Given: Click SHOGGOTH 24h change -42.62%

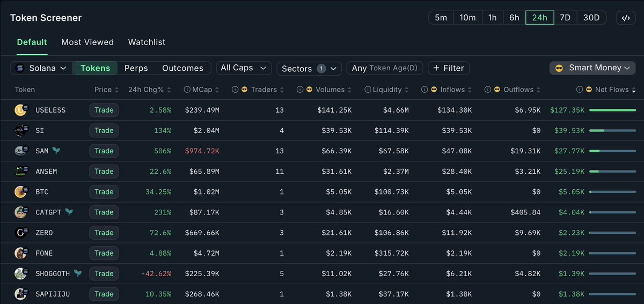Looking at the screenshot, I should pyautogui.click(x=156, y=273).
